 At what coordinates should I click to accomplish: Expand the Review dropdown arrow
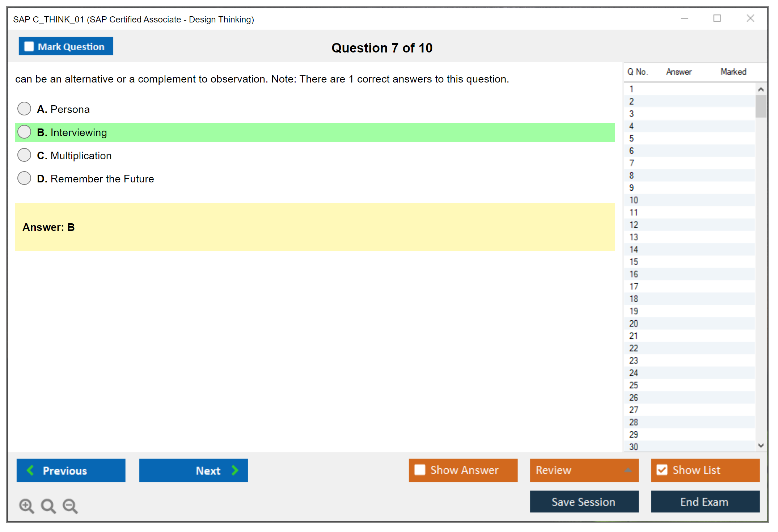628,470
